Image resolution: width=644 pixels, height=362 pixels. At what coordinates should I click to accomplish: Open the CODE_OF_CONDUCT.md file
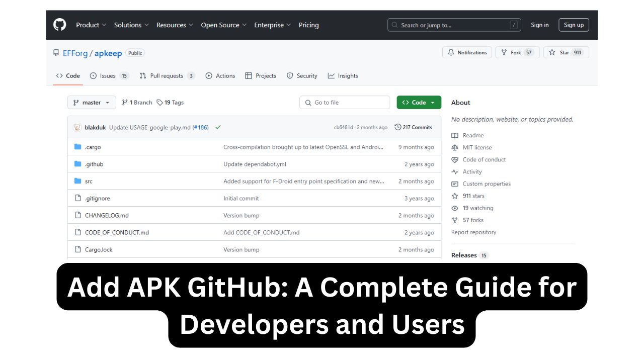tap(117, 233)
